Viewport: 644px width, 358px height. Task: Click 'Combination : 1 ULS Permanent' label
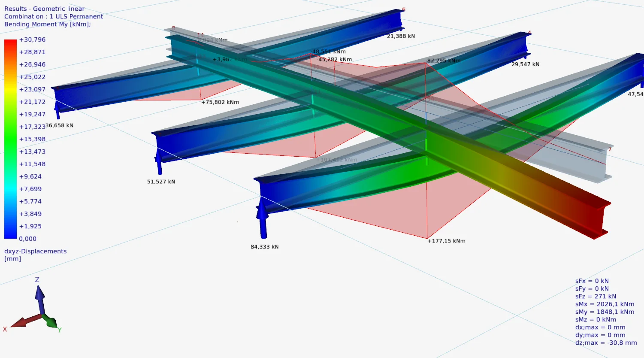pos(54,16)
